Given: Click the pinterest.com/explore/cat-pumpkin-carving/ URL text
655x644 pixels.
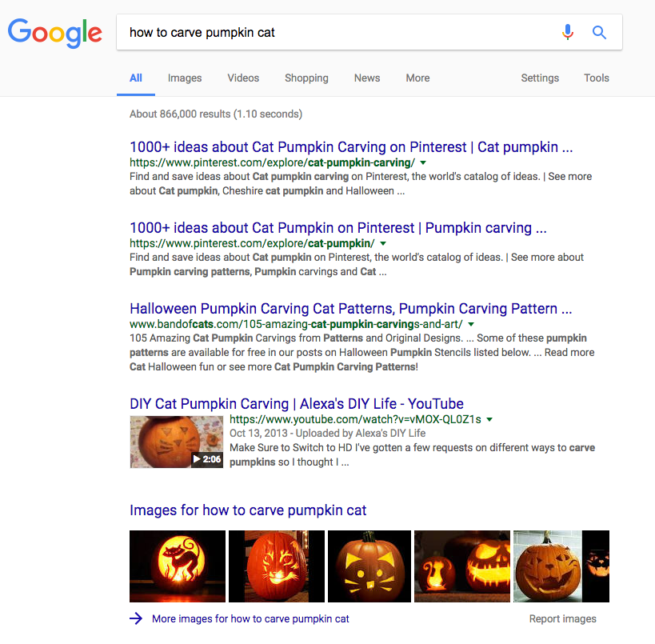Looking at the screenshot, I should click(x=273, y=162).
